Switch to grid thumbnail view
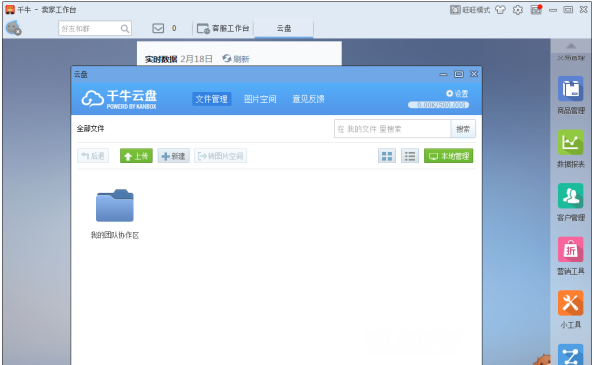594x365 pixels. tap(387, 156)
